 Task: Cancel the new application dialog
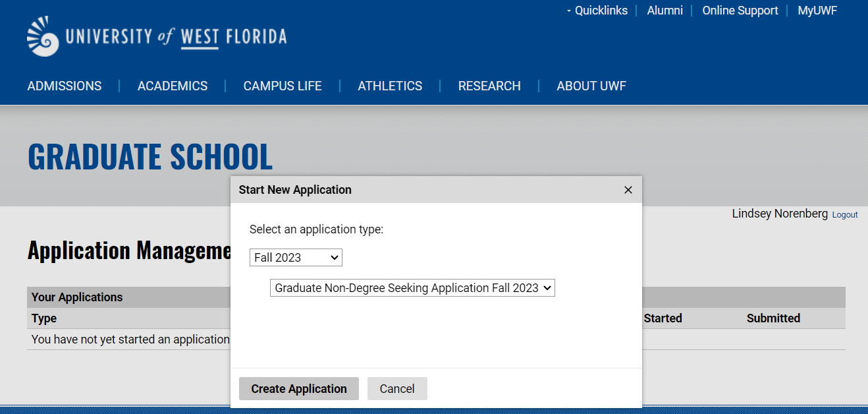[x=397, y=389]
